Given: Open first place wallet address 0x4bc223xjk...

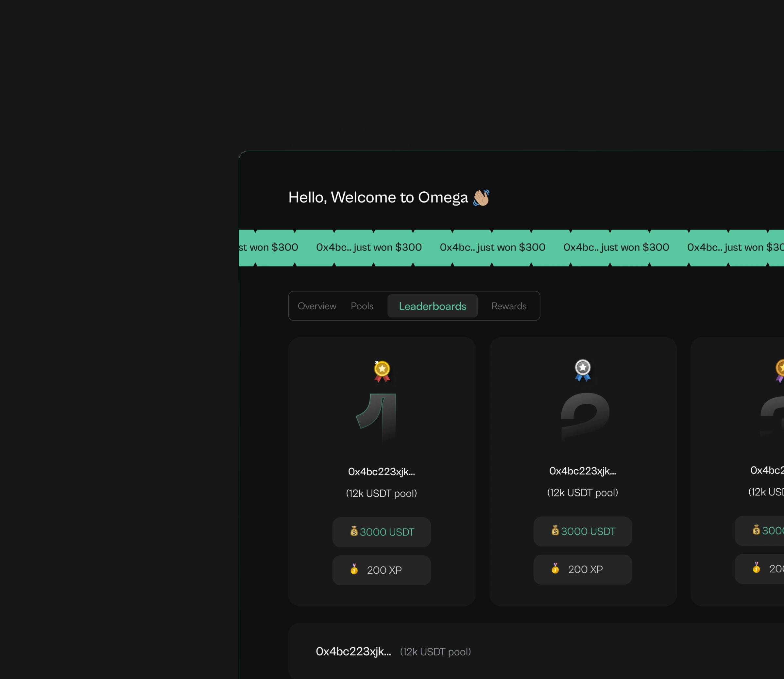Looking at the screenshot, I should click(382, 471).
